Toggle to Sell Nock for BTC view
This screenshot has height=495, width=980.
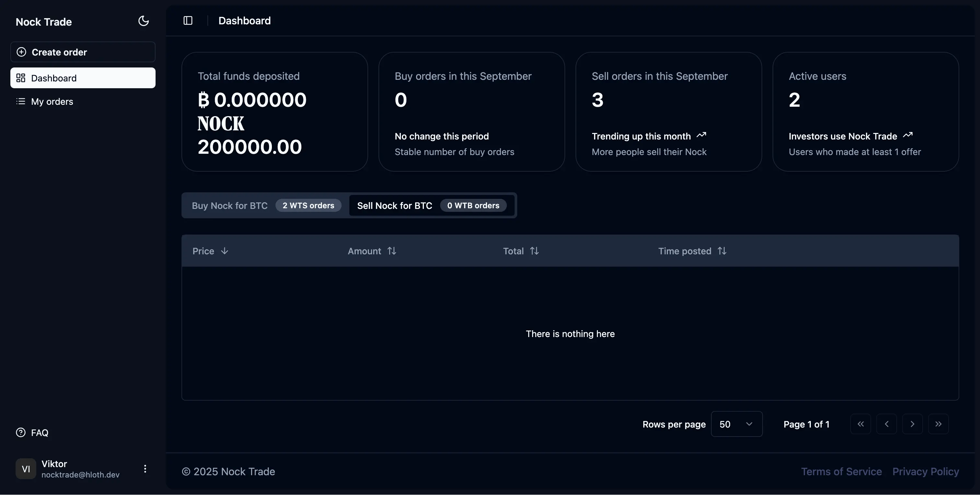pos(394,205)
